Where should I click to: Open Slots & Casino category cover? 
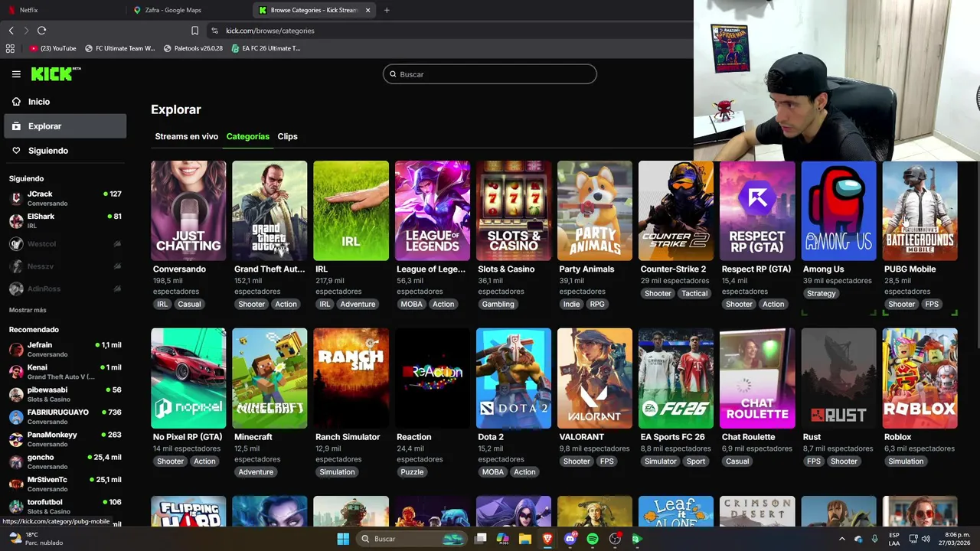[514, 210]
